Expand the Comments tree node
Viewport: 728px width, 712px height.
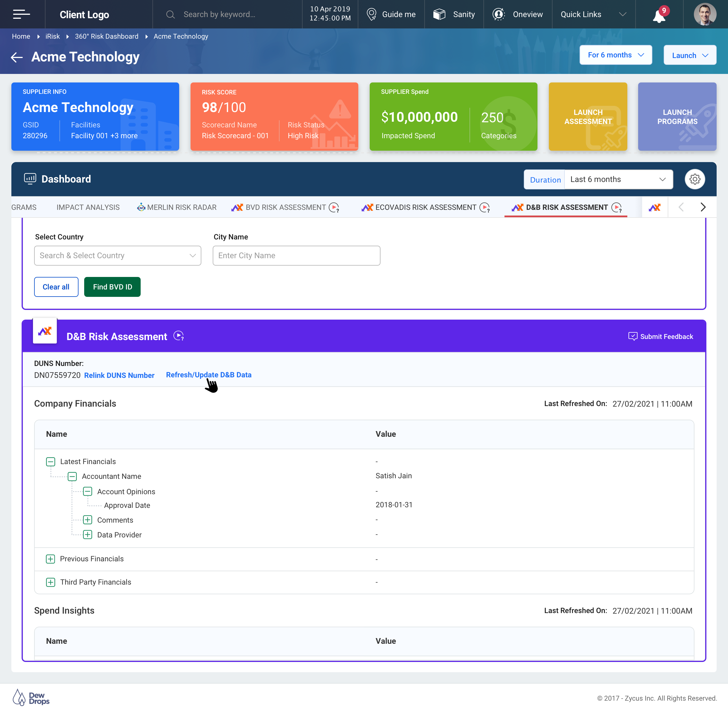click(88, 520)
